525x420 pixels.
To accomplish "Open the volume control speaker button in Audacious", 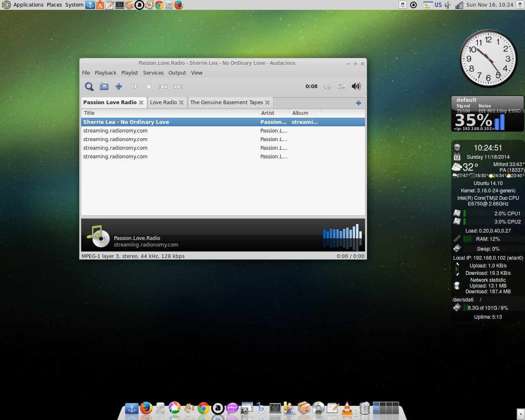I will [x=356, y=86].
